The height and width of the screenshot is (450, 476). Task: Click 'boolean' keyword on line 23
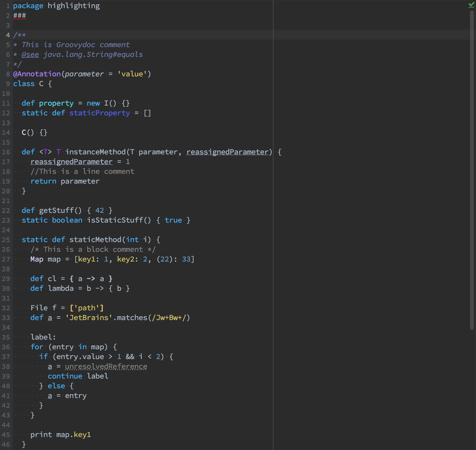coord(67,220)
